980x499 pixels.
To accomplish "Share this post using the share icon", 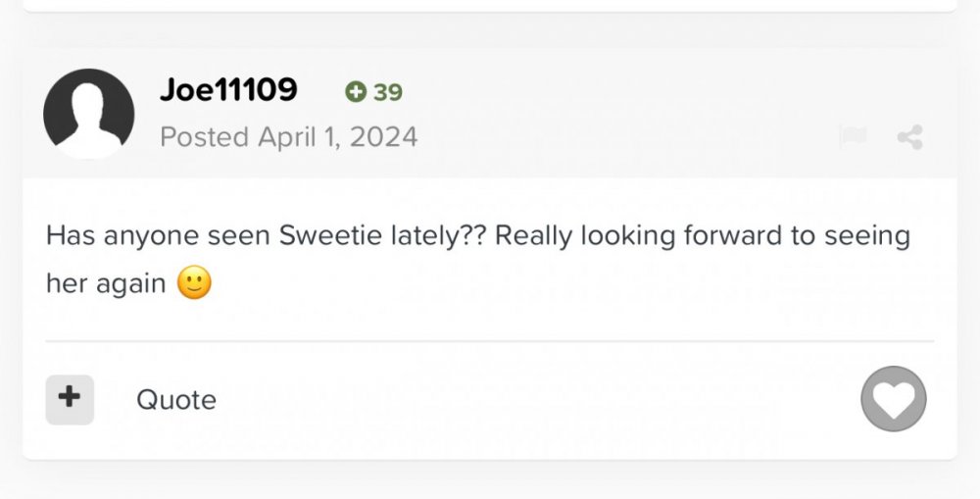I will coord(909,137).
